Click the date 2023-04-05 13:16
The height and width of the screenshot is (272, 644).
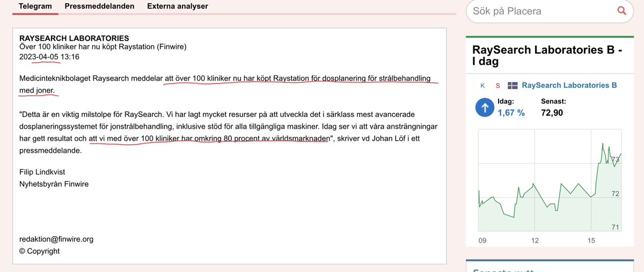click(x=49, y=56)
